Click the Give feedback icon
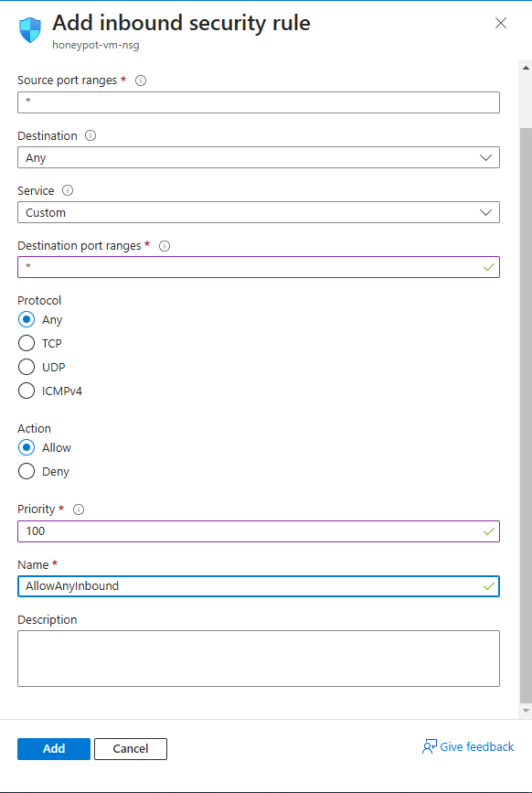 (x=429, y=747)
